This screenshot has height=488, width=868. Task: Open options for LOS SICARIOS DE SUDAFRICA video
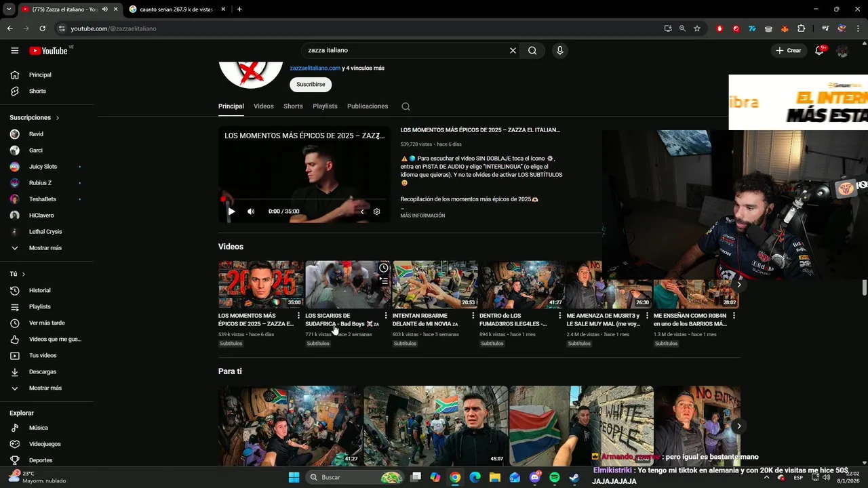[386, 316]
